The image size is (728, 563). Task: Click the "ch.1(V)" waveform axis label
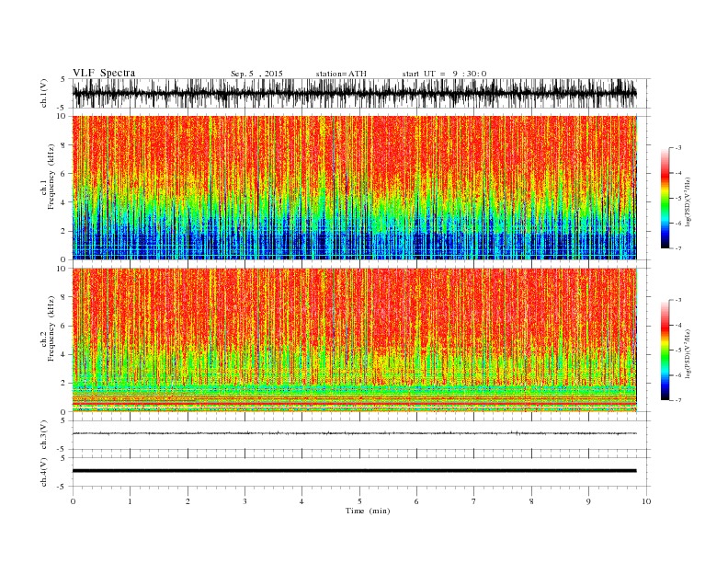coord(44,94)
